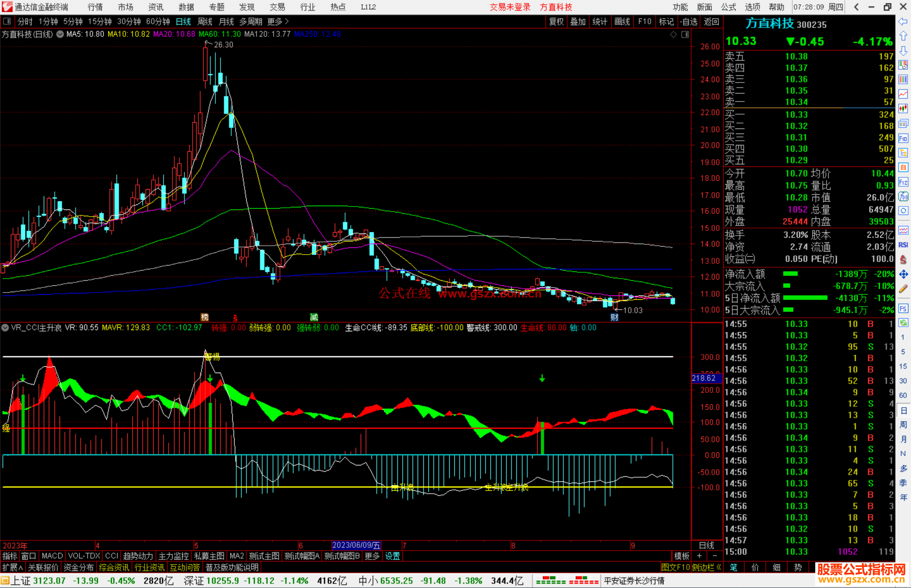Expand the 更多 period options dropdown

(x=278, y=21)
